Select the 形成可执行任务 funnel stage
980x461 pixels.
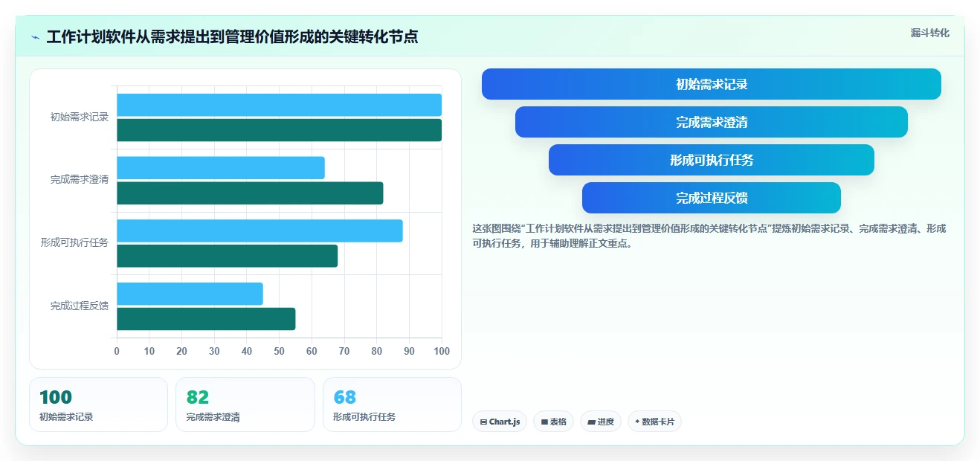pos(712,160)
